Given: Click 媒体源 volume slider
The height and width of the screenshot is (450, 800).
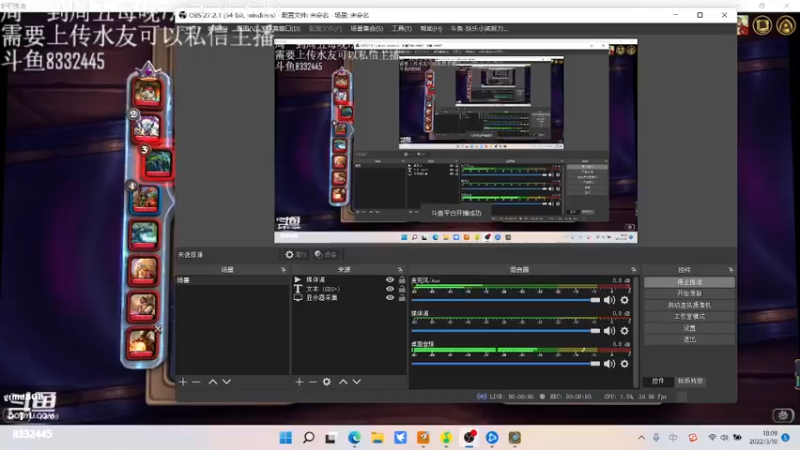Looking at the screenshot, I should 506,331.
